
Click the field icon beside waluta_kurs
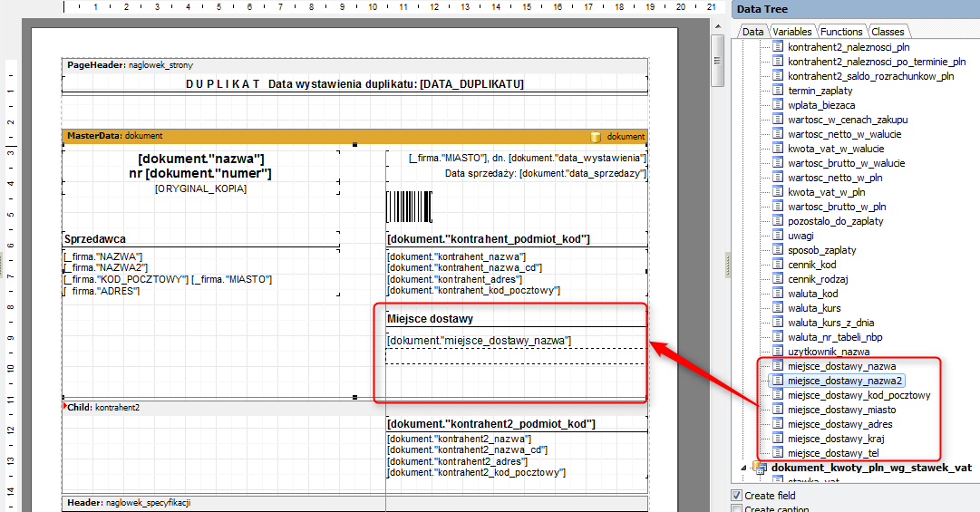777,308
